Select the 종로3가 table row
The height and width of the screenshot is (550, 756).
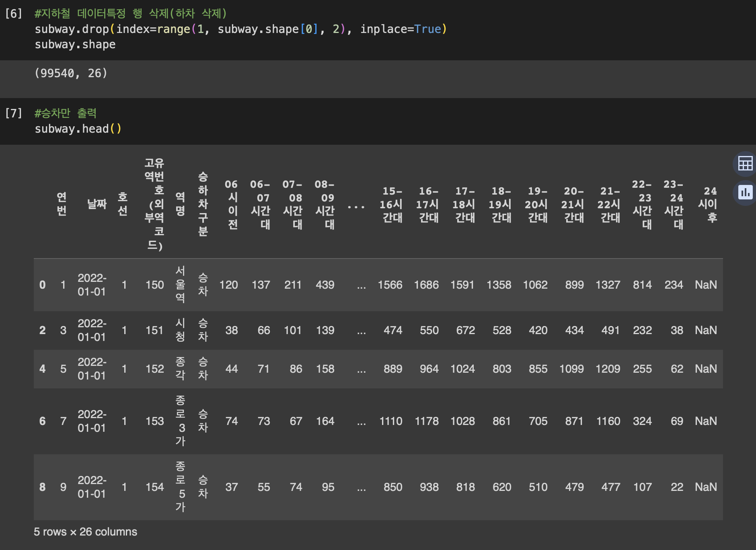(378, 421)
